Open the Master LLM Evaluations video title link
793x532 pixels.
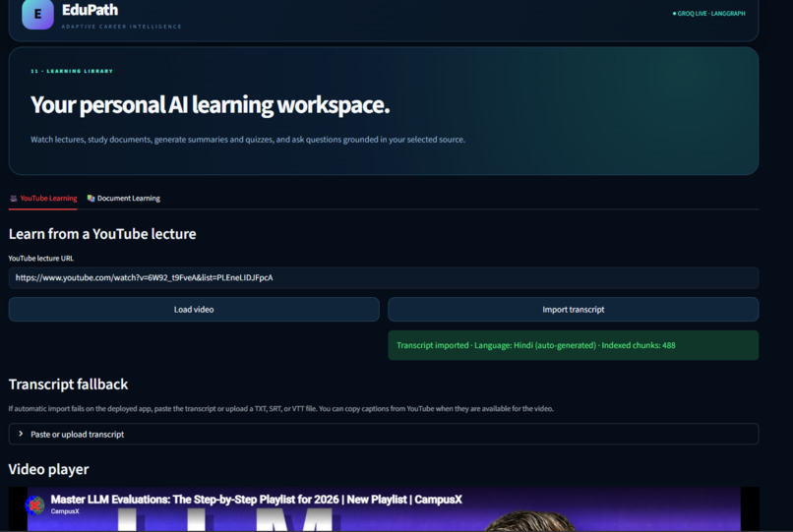click(256, 500)
